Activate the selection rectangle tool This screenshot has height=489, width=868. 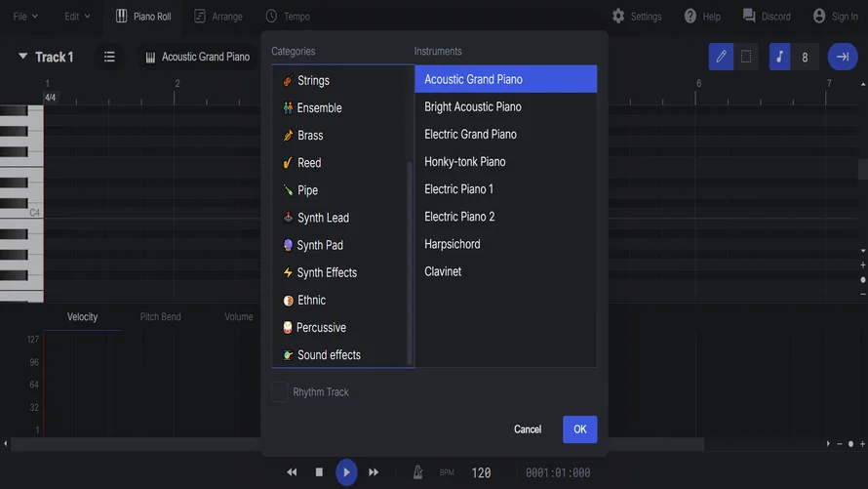[746, 57]
